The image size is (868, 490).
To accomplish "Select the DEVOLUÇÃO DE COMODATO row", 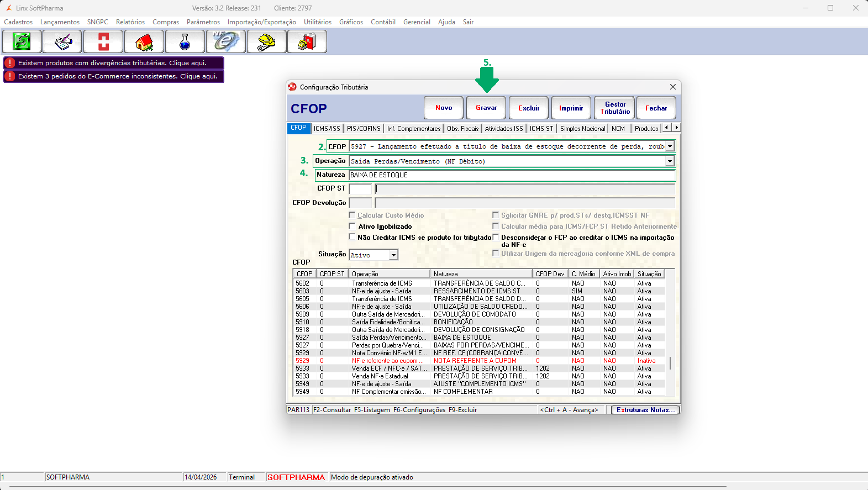I will (479, 314).
